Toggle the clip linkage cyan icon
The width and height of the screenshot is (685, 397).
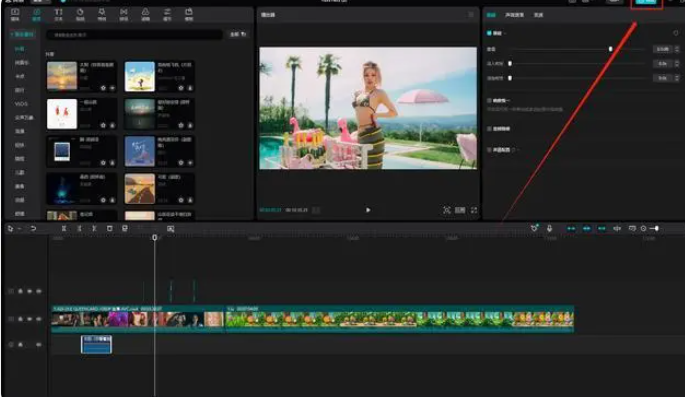pos(602,228)
